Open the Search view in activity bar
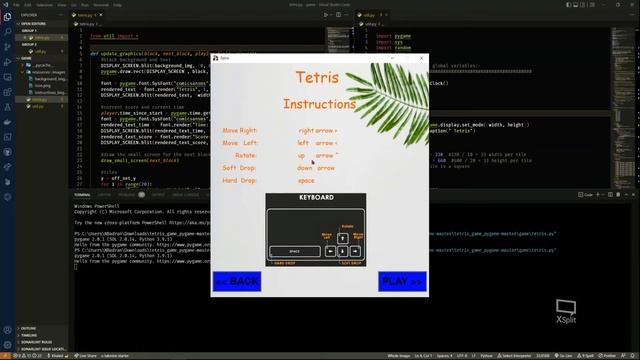 [7, 32]
